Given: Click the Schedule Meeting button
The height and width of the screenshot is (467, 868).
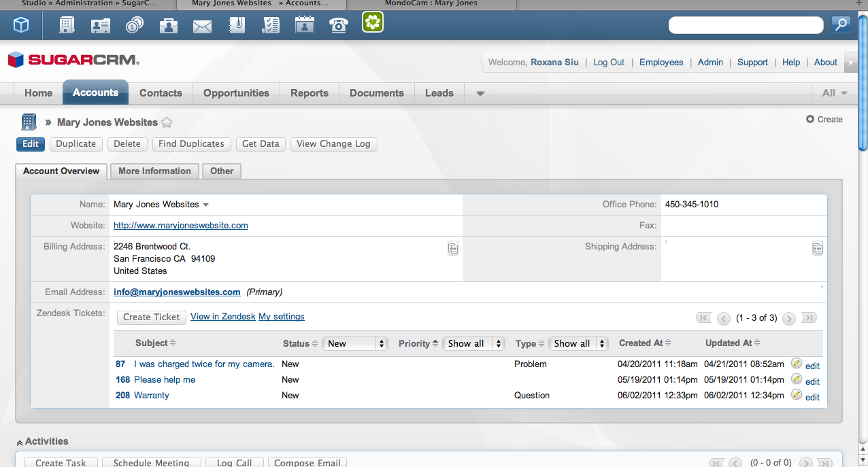Looking at the screenshot, I should click(151, 462).
